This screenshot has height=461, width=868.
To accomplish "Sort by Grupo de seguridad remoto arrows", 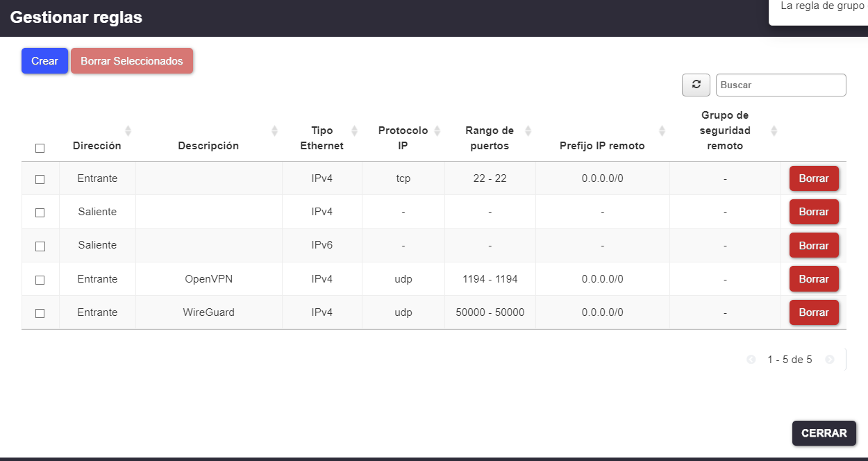I will [x=774, y=131].
